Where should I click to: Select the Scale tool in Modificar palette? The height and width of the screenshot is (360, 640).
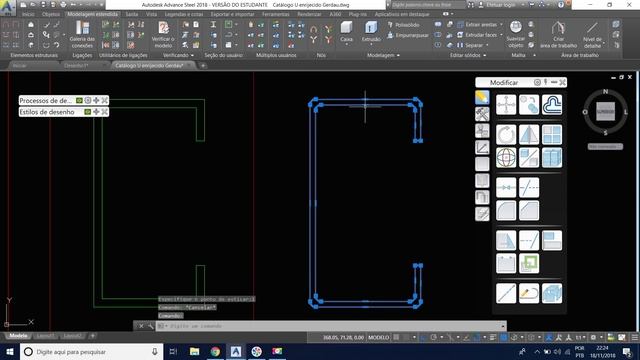[x=529, y=158]
